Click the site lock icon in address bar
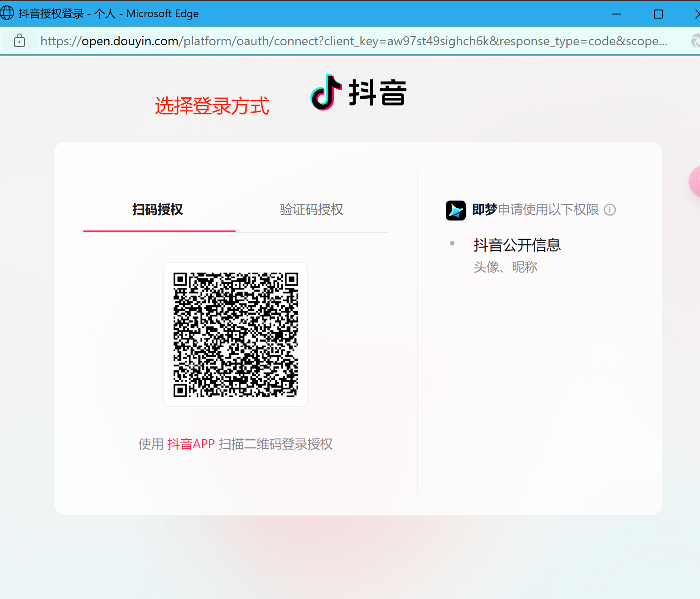 click(19, 41)
